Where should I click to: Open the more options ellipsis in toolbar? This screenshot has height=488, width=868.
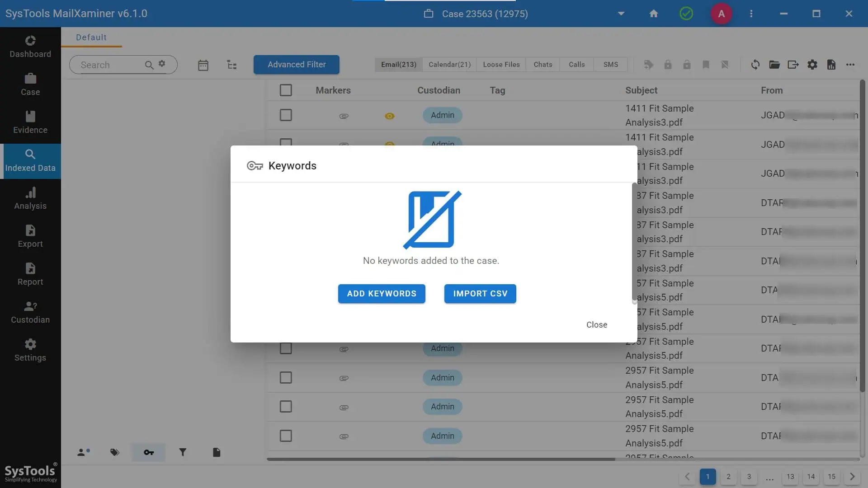tap(850, 65)
